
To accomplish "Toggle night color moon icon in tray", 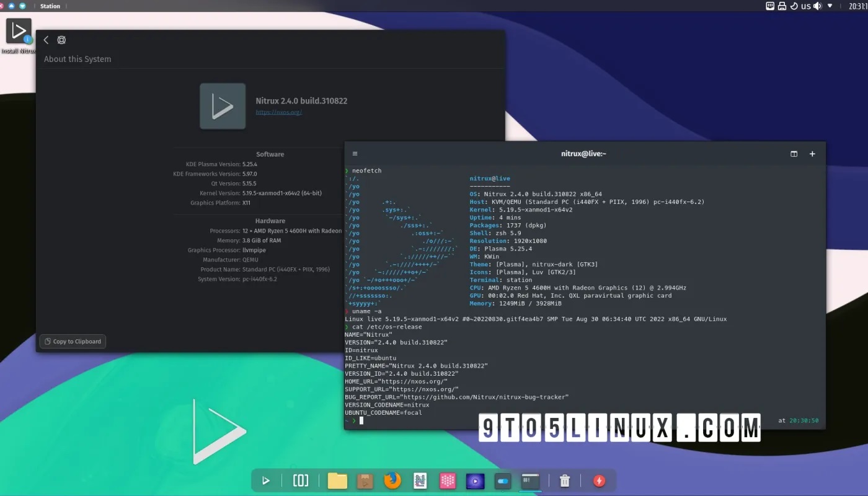I will pyautogui.click(x=794, y=6).
